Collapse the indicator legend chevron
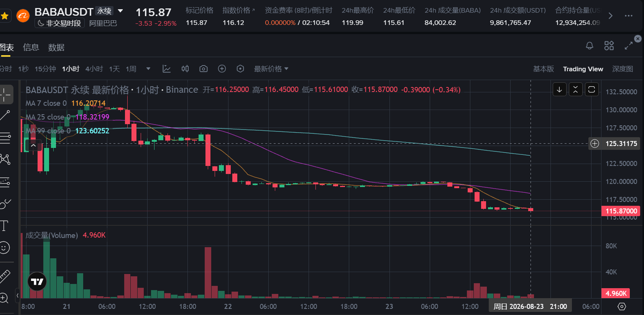This screenshot has width=644, height=315. pos(33,146)
